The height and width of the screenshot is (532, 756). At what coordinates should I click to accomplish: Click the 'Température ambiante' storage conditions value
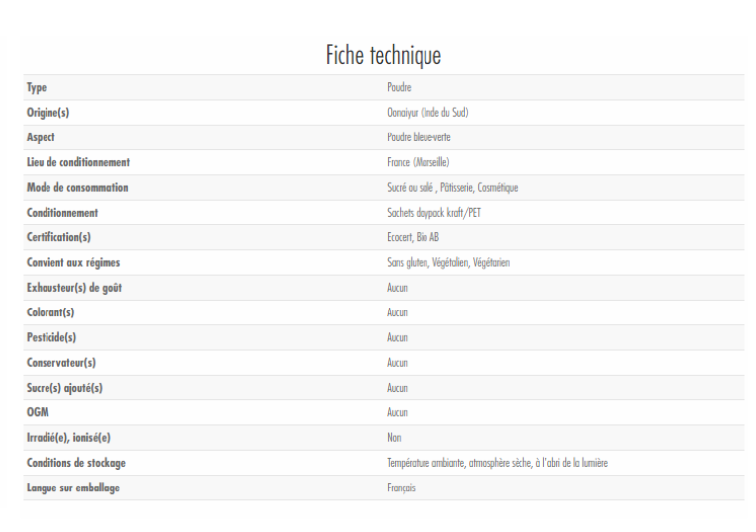[497, 463]
